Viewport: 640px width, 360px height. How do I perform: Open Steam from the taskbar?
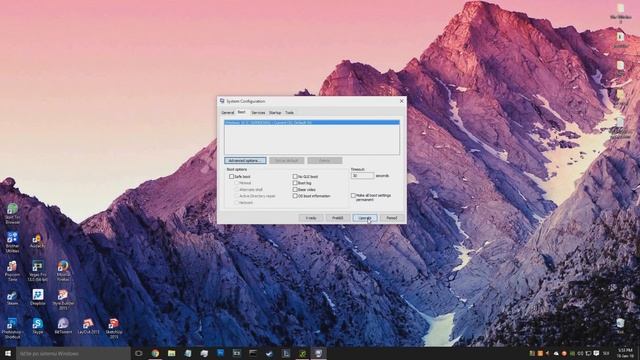pos(269,353)
